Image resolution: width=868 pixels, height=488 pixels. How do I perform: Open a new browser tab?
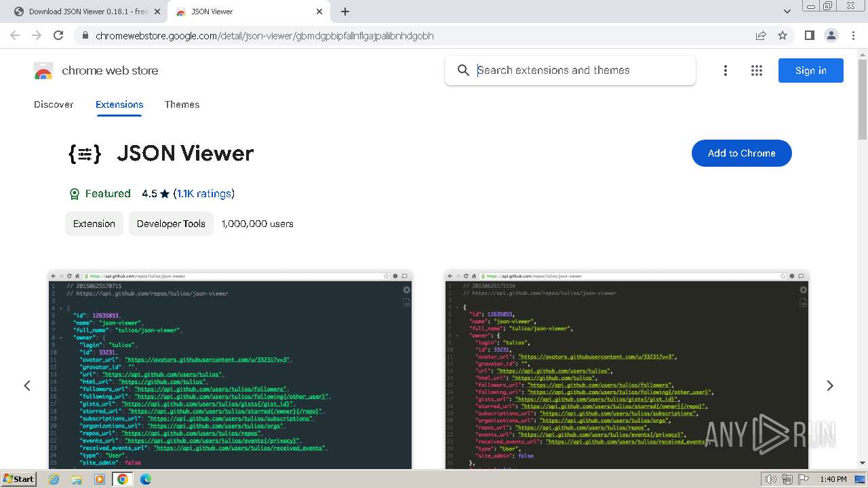[345, 12]
